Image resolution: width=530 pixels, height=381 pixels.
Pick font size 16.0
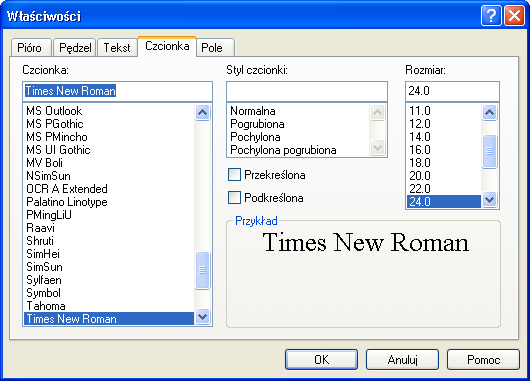[444, 150]
